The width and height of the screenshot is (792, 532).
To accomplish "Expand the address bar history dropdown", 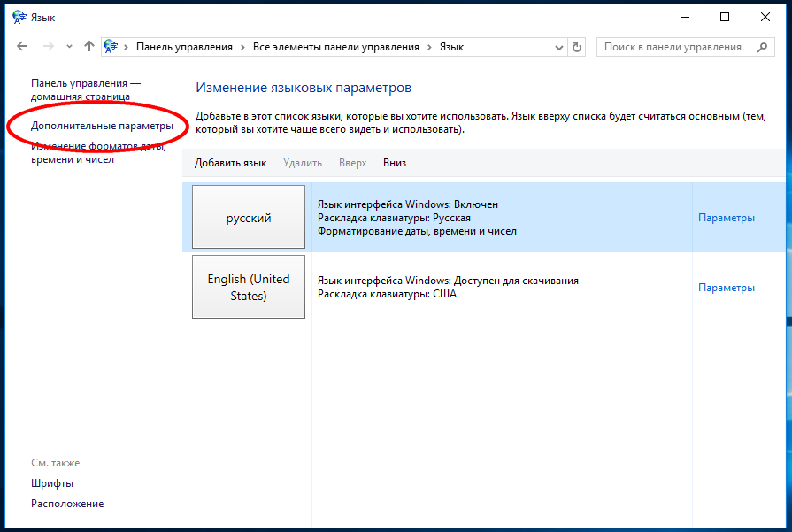I will pos(558,48).
